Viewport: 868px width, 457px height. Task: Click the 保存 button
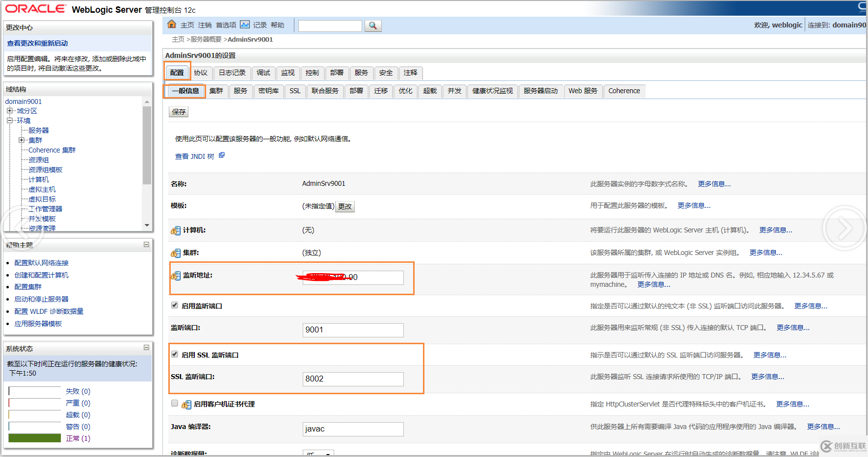click(179, 112)
